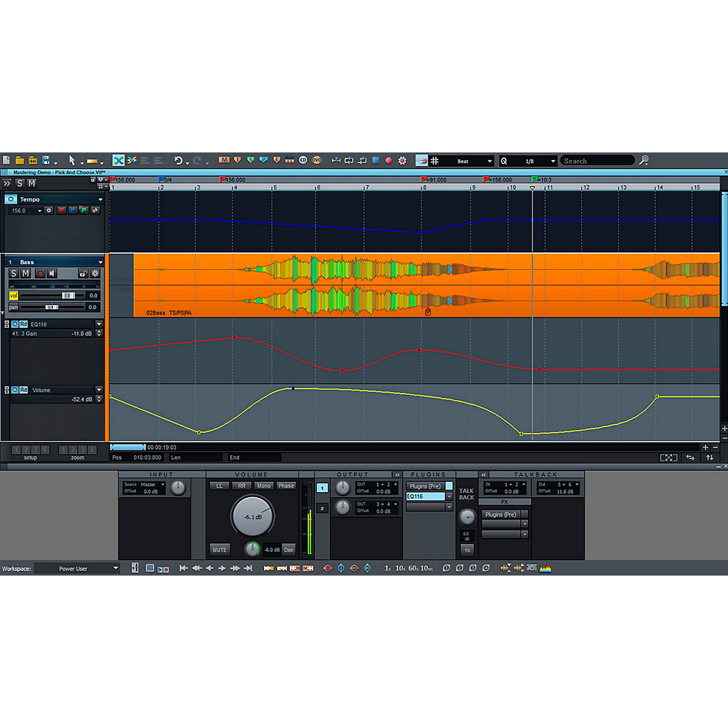Open the rainbow spectrum analyzer icon in bottom toolbar

pos(545,568)
